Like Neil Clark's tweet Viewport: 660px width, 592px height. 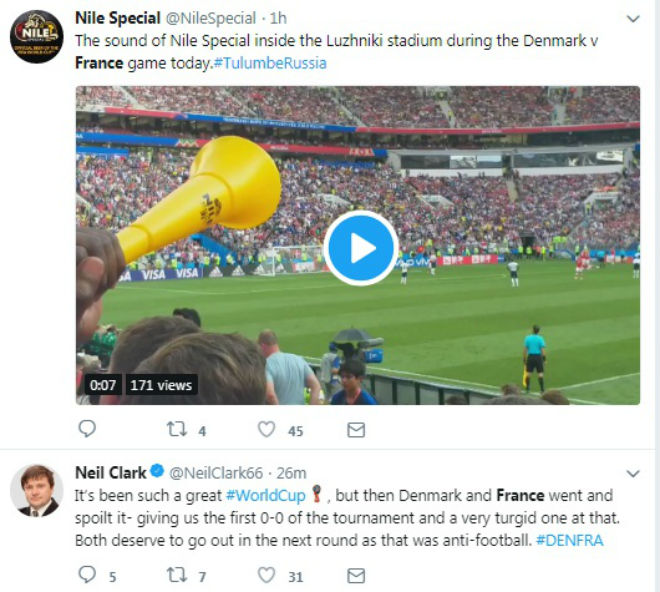click(267, 575)
